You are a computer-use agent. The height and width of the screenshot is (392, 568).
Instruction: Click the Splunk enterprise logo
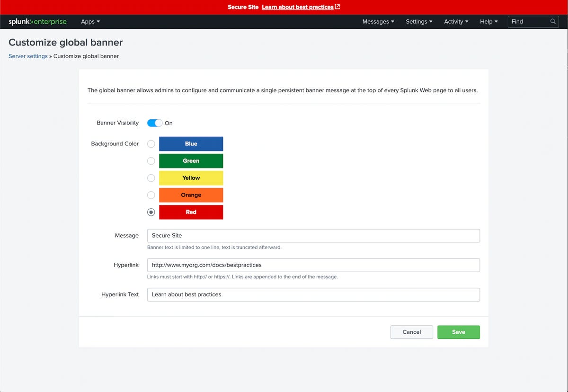(x=37, y=22)
